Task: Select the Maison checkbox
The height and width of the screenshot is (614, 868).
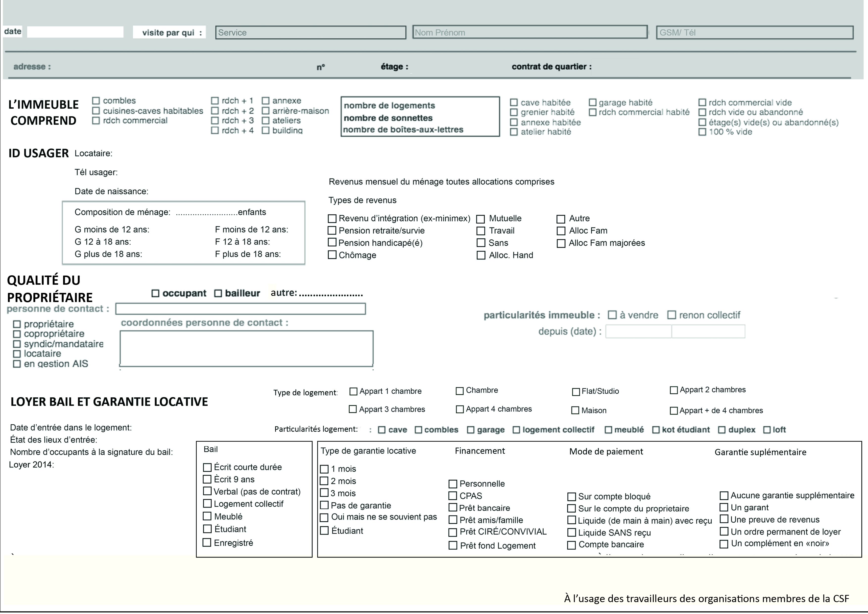Action: [575, 410]
